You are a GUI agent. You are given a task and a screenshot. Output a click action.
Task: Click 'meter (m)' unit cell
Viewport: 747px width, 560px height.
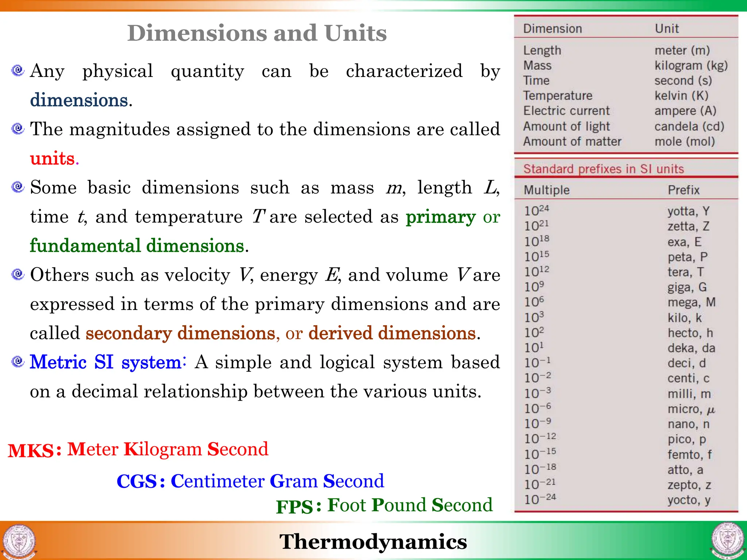682,50
